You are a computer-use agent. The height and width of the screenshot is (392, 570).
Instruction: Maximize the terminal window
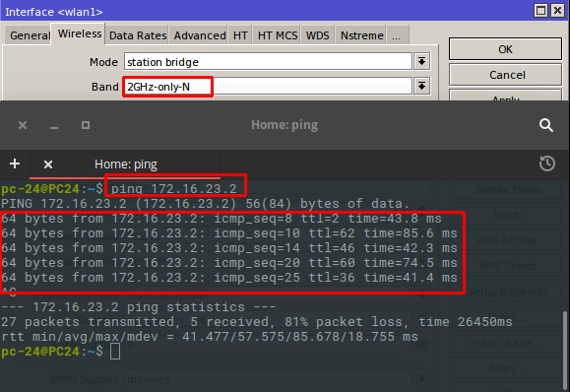[86, 125]
